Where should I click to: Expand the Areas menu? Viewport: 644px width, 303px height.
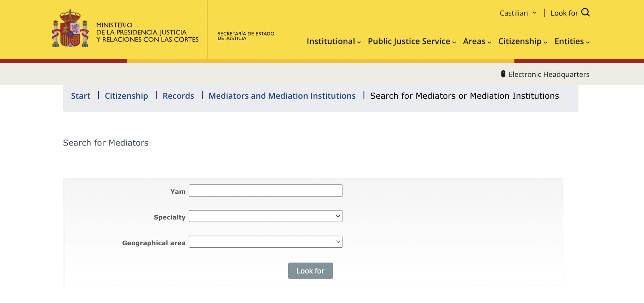(476, 42)
